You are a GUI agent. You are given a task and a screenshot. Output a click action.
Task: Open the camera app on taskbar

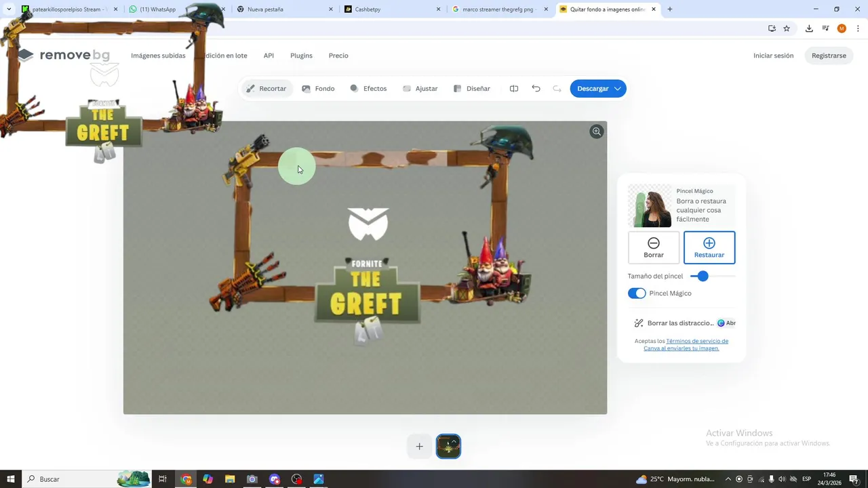[x=252, y=479]
